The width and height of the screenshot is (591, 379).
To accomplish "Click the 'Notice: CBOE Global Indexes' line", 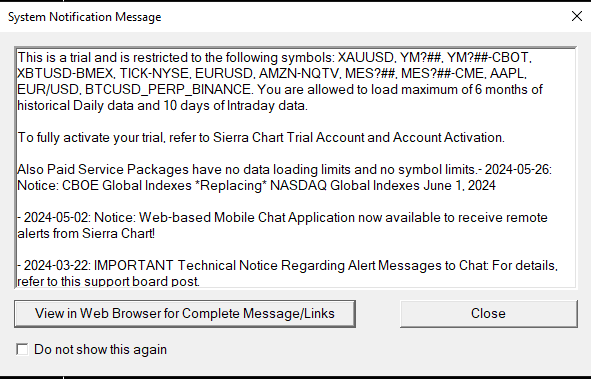I will pyautogui.click(x=256, y=186).
